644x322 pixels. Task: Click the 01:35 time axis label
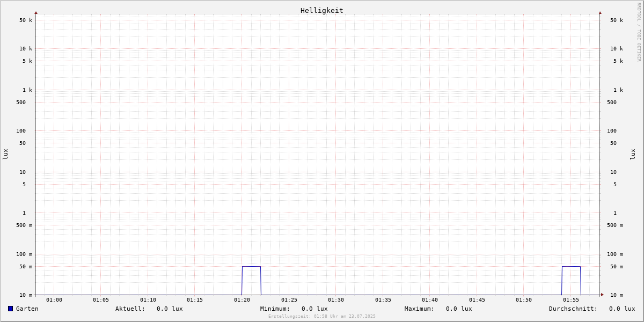[x=383, y=300]
